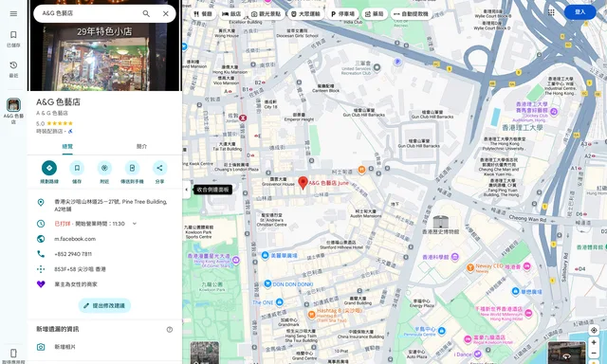Filter map by Transit chip
Viewport: 607px width, 364px height.
point(305,14)
